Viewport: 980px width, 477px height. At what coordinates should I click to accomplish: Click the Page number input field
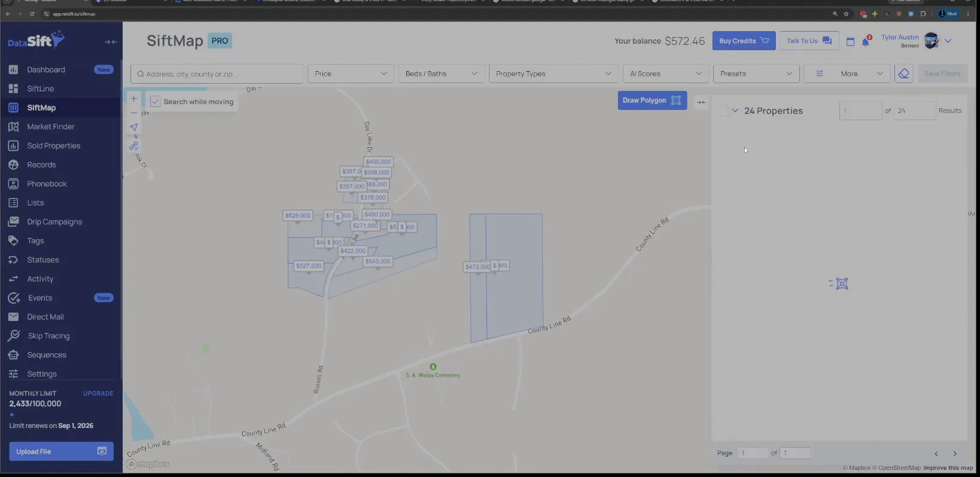click(x=753, y=453)
